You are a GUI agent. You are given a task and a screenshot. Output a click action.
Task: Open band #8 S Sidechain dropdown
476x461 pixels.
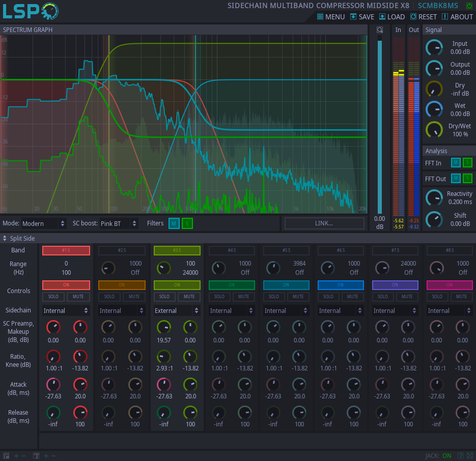[450, 310]
